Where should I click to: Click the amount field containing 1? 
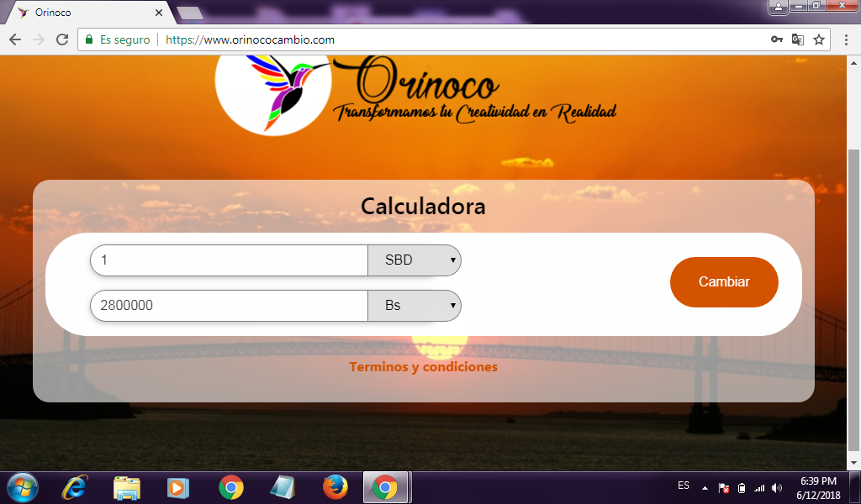229,260
